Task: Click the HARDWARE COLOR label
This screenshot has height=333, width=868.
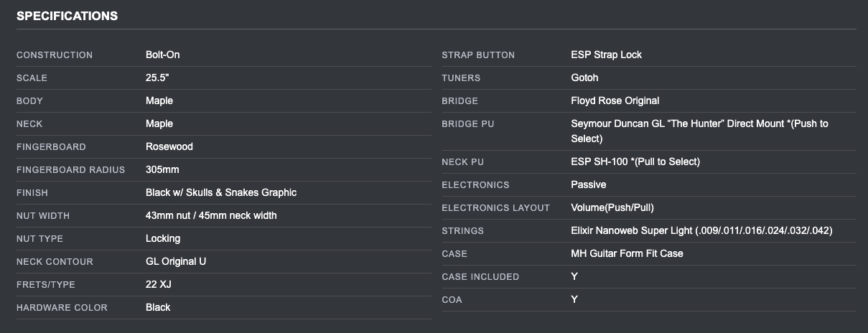Action: coord(62,308)
